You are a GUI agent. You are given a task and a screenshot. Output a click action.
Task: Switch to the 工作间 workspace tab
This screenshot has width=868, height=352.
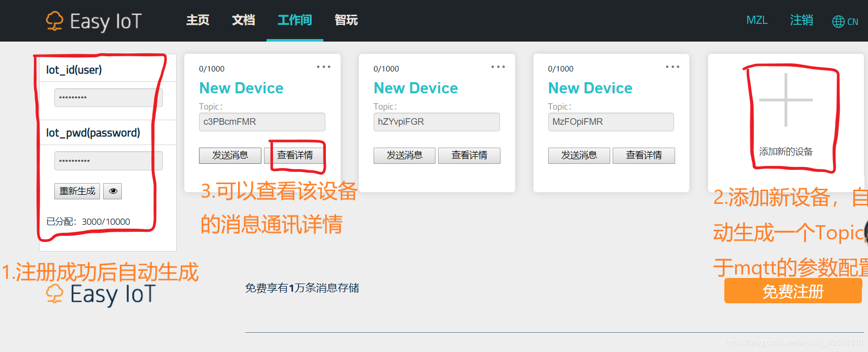coord(295,20)
